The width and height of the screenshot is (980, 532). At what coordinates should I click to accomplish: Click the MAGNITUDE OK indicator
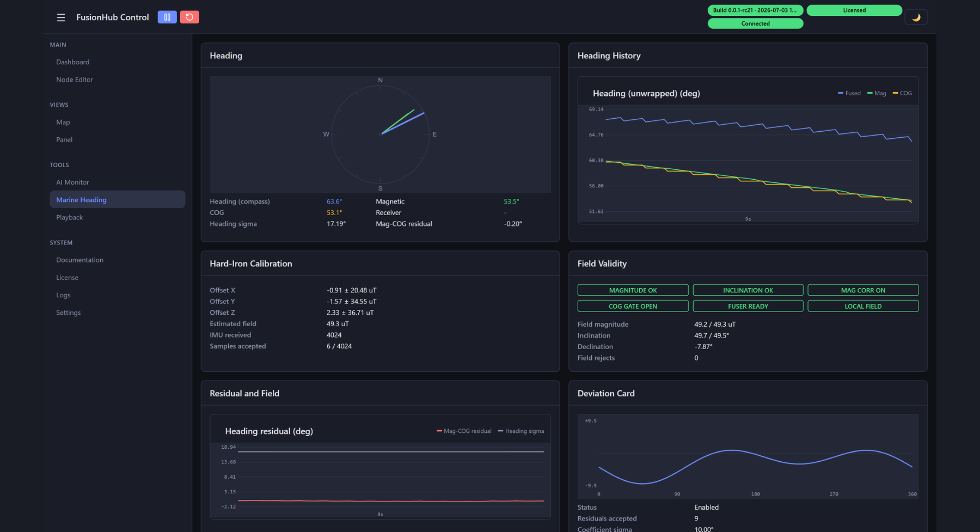point(633,290)
